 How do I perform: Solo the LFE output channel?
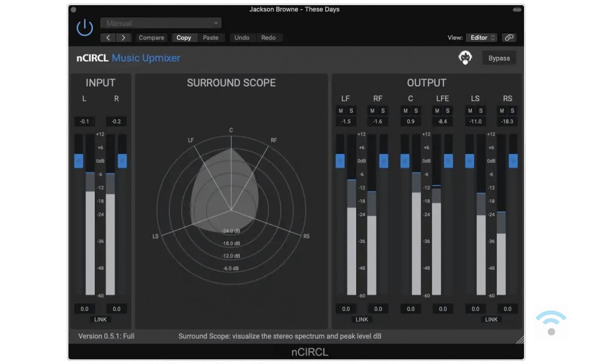[x=448, y=111]
